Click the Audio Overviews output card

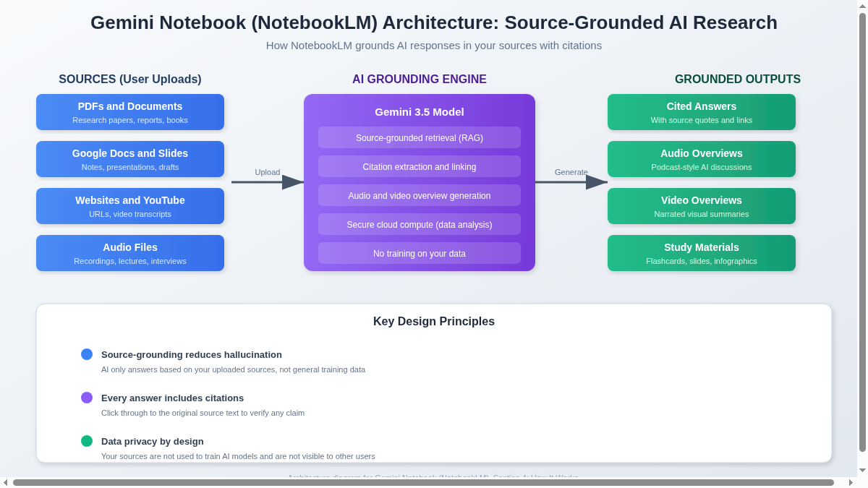[702, 159]
